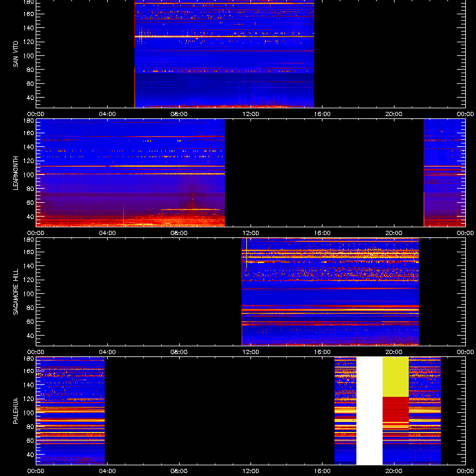The height and width of the screenshot is (476, 476).
Task: Click the 180 frequency label on Learmonth axis
Action: coord(30,120)
